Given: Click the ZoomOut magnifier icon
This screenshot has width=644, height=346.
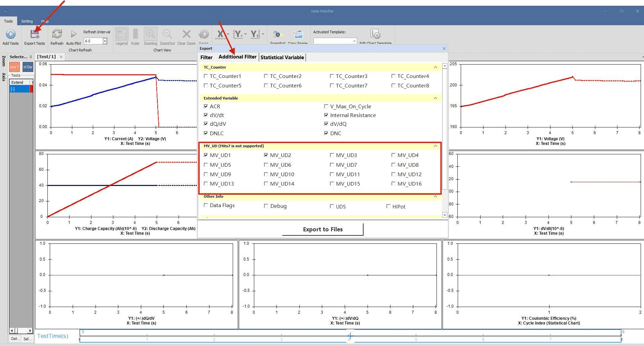Looking at the screenshot, I should pyautogui.click(x=167, y=34).
